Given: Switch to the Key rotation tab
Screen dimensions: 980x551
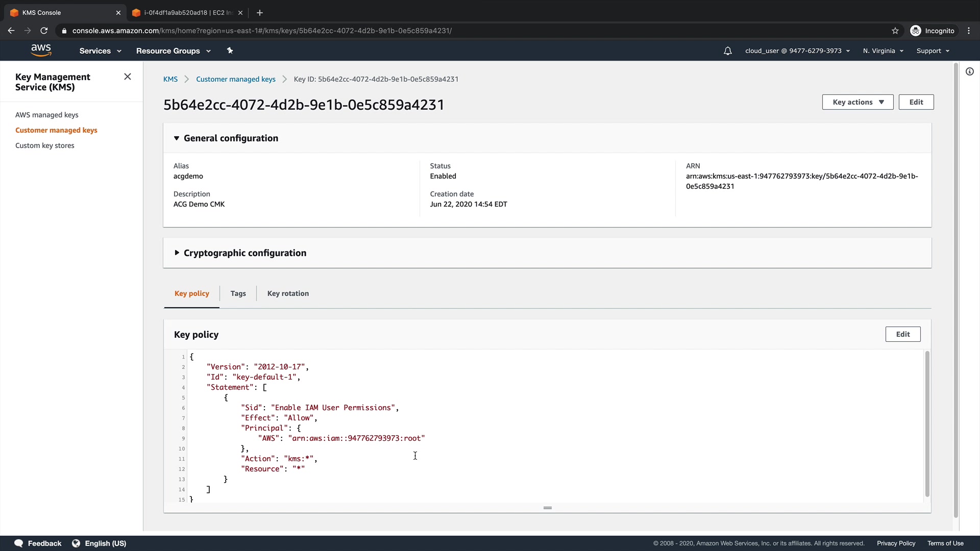Looking at the screenshot, I should tap(288, 293).
